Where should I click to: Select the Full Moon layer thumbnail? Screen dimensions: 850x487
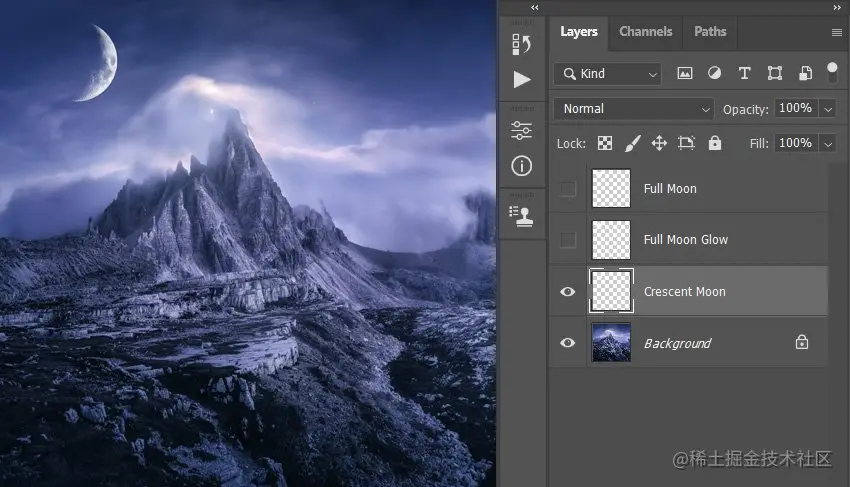[x=611, y=188]
